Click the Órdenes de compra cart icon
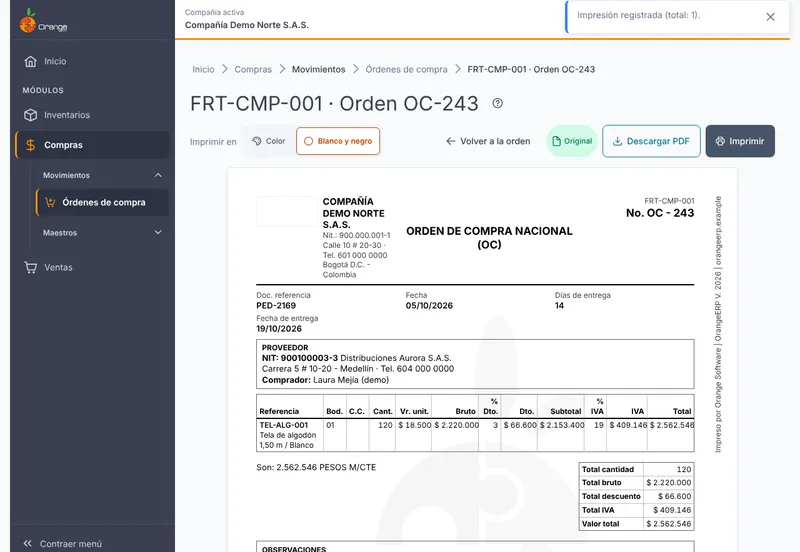Viewport: 800px width, 552px height. [50, 203]
